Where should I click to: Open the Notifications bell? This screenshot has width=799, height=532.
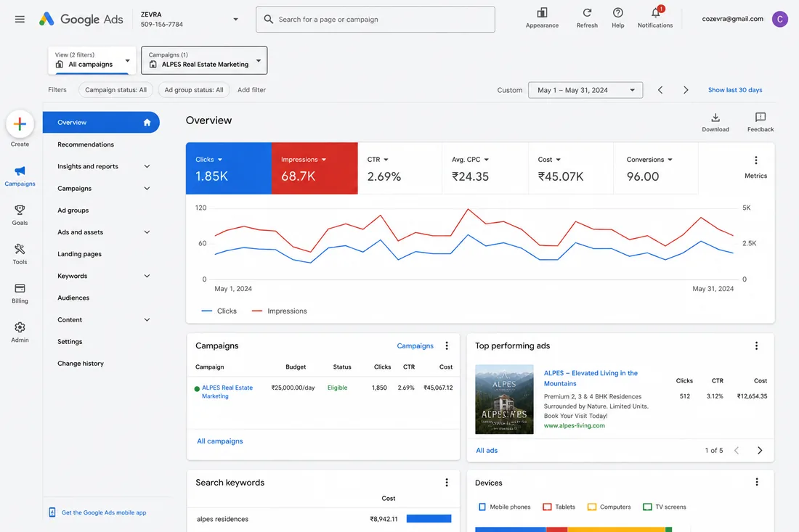pos(656,12)
